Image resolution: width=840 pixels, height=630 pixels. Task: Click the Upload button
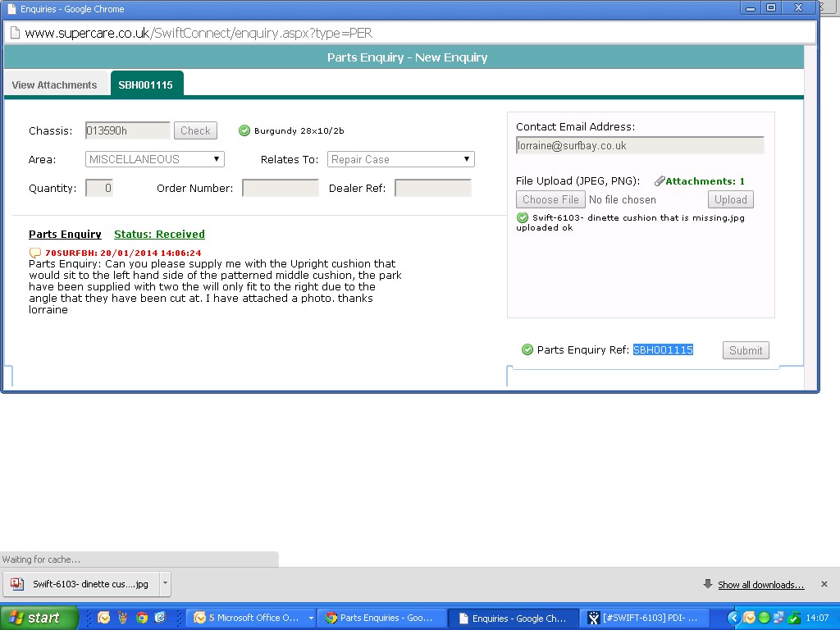tap(731, 199)
